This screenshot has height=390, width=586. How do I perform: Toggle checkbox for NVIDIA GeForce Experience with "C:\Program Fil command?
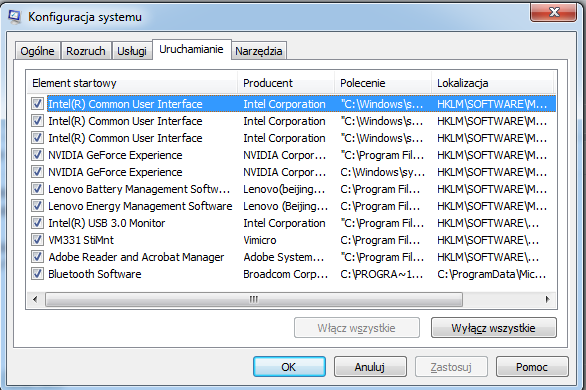(37, 155)
